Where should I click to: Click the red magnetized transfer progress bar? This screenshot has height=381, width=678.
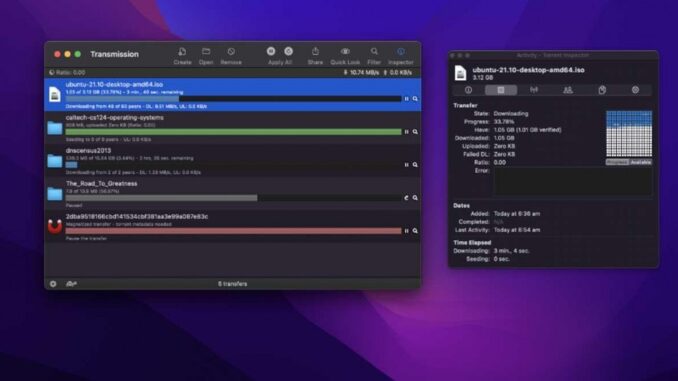[233, 231]
